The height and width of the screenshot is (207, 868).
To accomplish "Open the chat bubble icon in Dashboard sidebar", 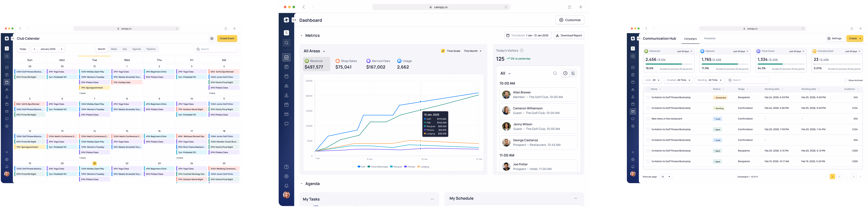I will point(286,124).
